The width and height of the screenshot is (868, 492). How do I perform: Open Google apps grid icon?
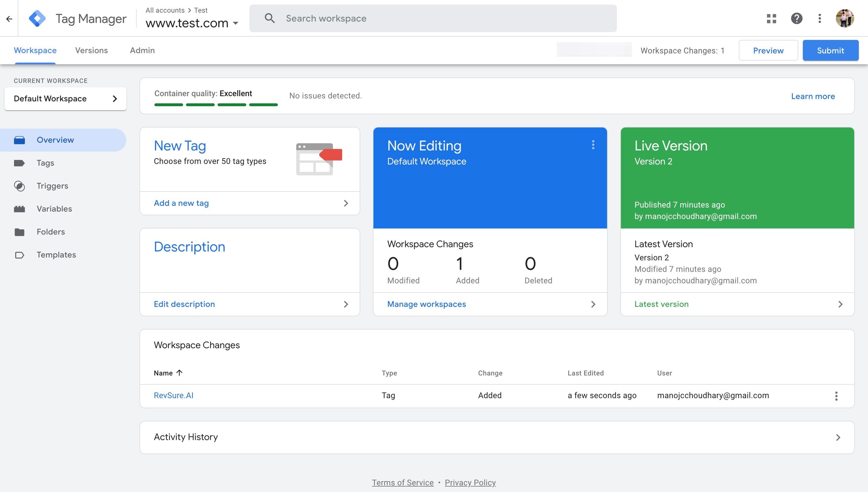click(771, 18)
